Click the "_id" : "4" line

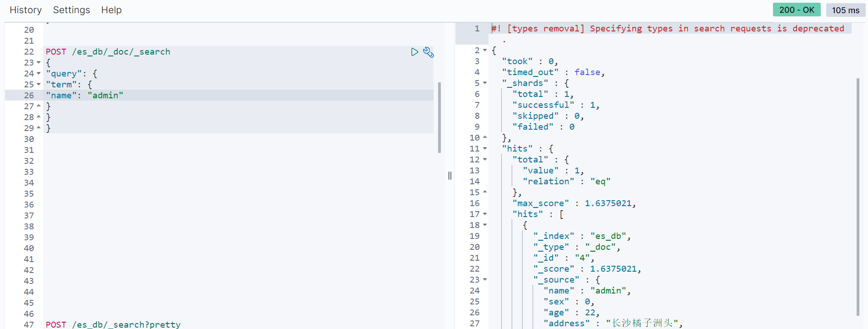564,258
